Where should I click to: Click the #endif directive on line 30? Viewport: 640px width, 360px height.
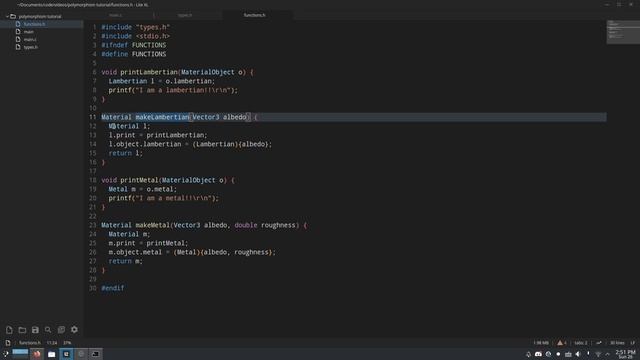113,288
